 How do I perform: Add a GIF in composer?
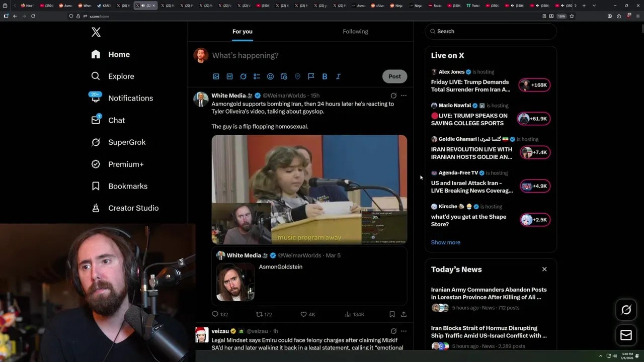click(x=229, y=76)
